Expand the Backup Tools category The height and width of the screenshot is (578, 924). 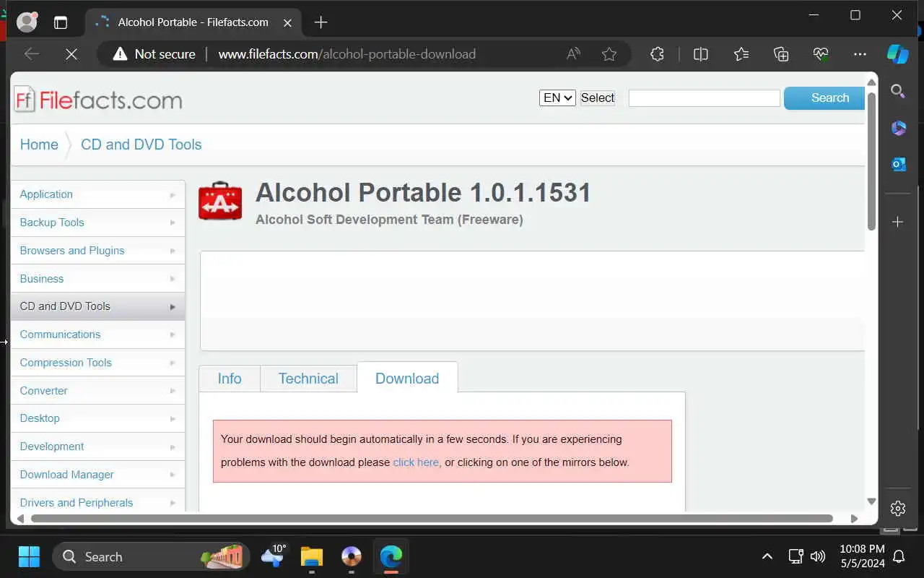click(x=98, y=223)
